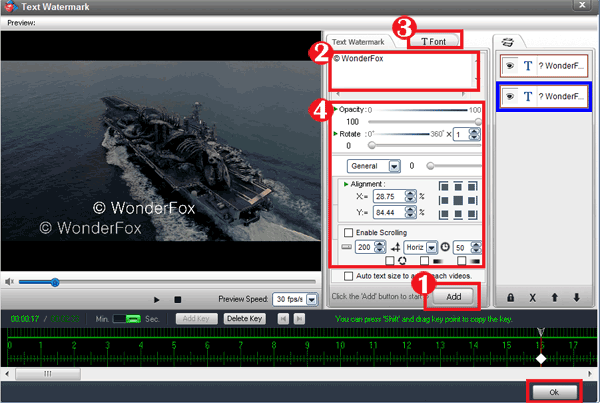Adjust Y alignment stepper arrows
Screen dimensions: 600x403
(410, 212)
